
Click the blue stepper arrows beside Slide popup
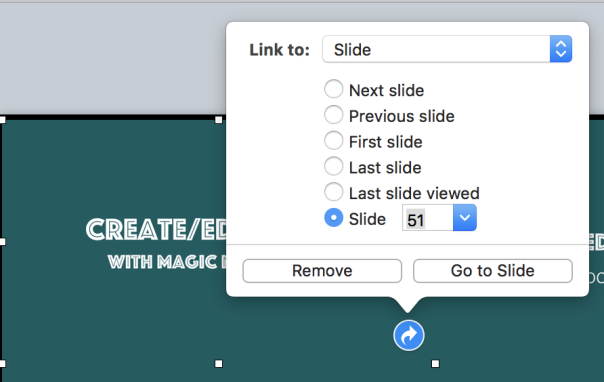point(561,49)
